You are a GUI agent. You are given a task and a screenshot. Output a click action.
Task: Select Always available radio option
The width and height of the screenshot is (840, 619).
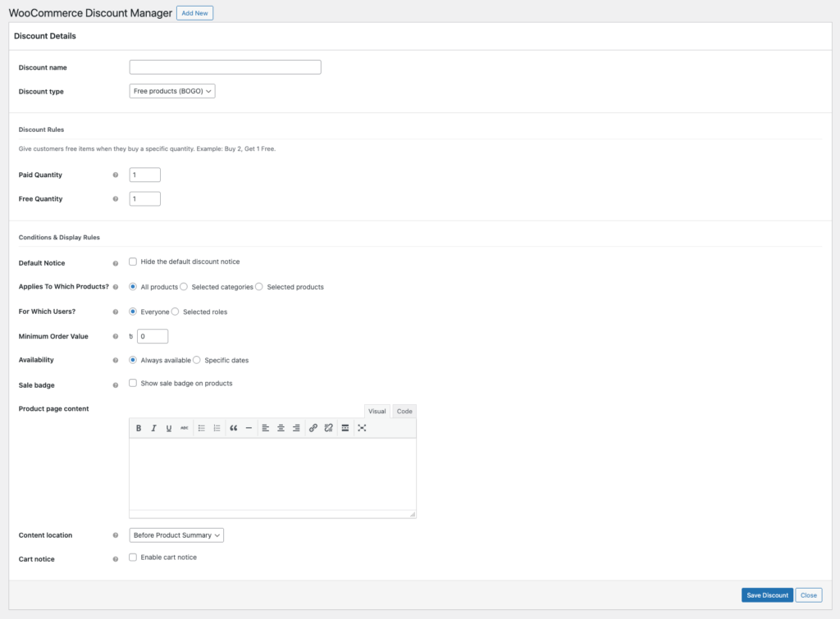[133, 361]
